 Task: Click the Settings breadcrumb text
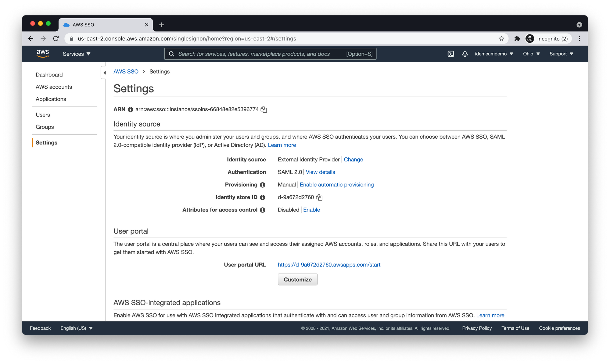[x=160, y=72]
